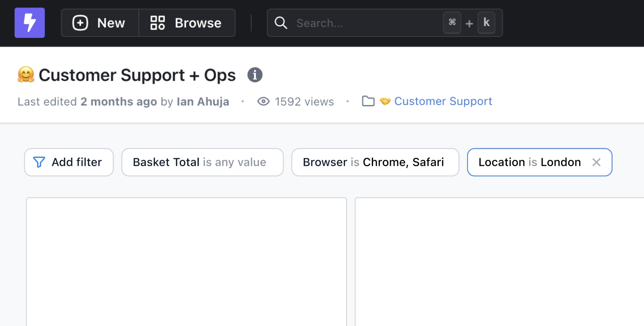This screenshot has height=326, width=644.
Task: Edit the Browser is Chrome, Safari filter
Action: [x=375, y=162]
